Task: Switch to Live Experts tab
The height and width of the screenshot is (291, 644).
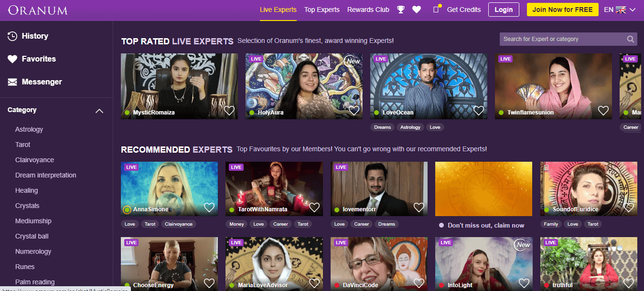Action: 278,10
